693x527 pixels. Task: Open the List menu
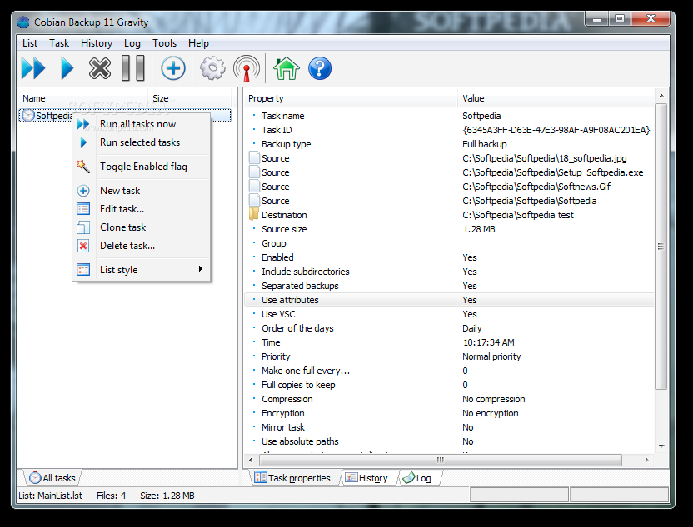(30, 43)
